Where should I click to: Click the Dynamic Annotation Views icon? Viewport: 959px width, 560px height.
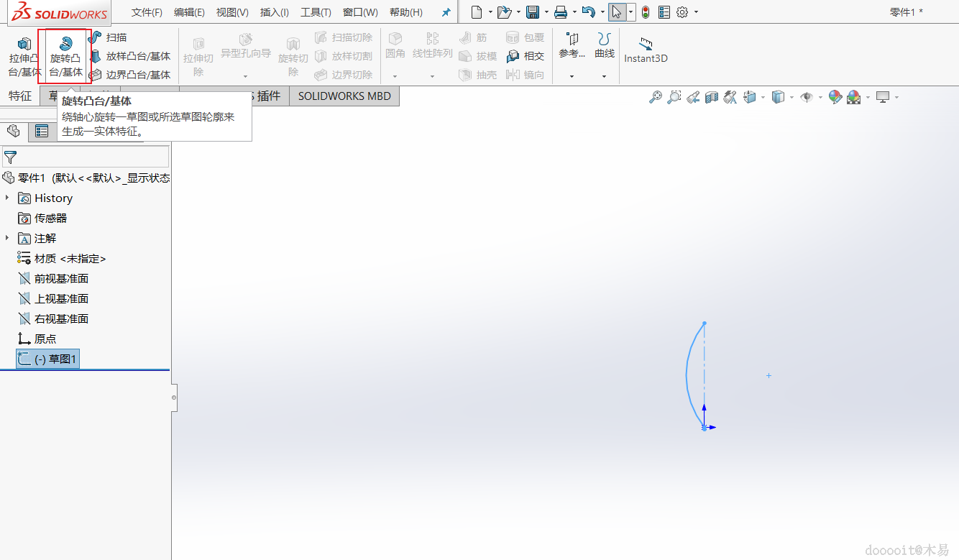point(730,97)
